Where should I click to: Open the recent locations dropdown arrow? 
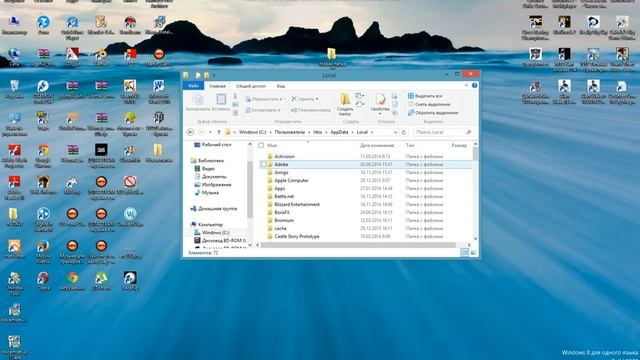click(x=210, y=132)
